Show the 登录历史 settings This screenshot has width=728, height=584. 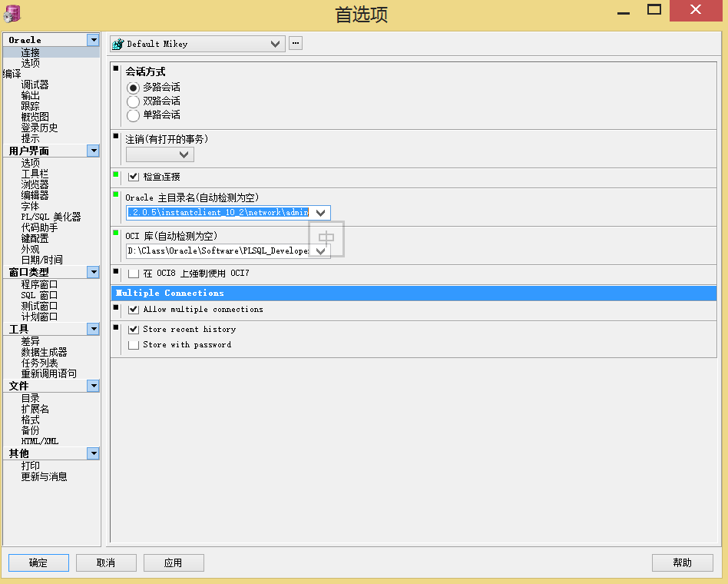39,128
